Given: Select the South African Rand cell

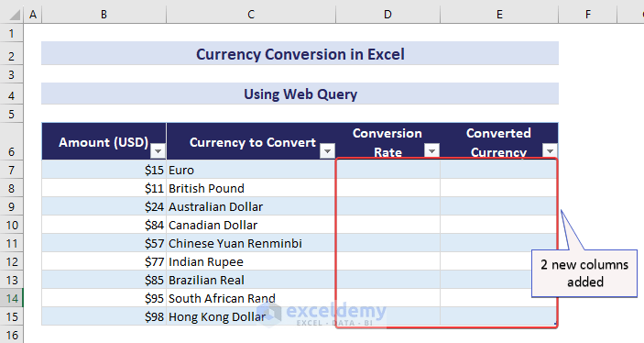Looking at the screenshot, I should point(251,298).
